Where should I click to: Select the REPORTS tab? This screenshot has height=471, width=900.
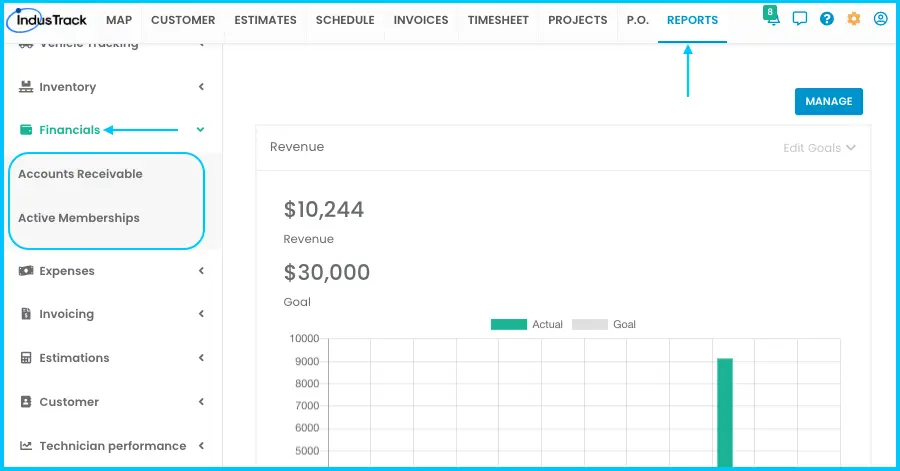(692, 20)
